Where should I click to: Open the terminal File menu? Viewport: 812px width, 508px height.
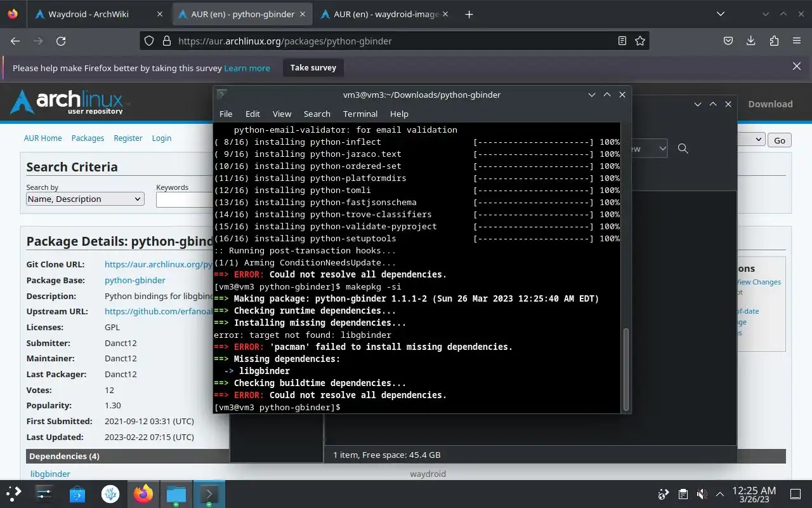(x=226, y=114)
